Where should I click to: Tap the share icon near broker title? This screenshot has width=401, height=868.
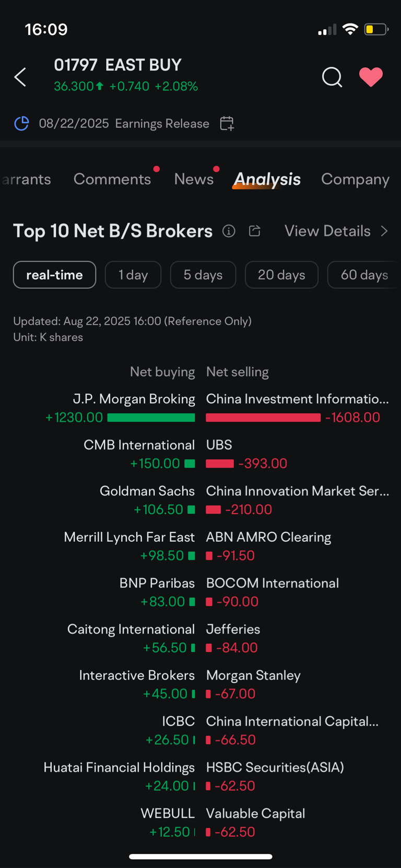click(254, 231)
